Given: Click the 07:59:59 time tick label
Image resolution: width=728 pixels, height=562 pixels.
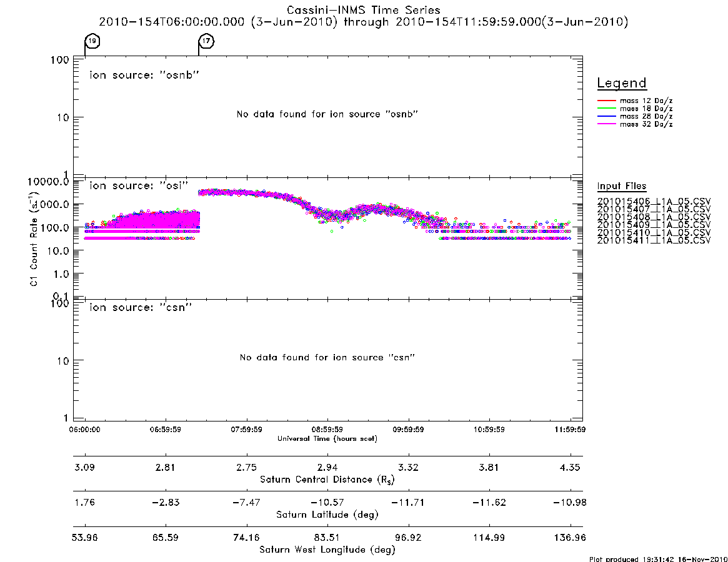Looking at the screenshot, I should [246, 430].
